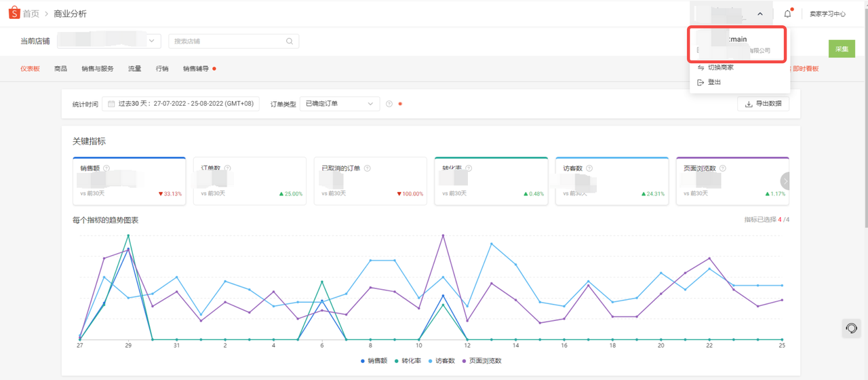Toggle the 销售额 legend series

374,361
